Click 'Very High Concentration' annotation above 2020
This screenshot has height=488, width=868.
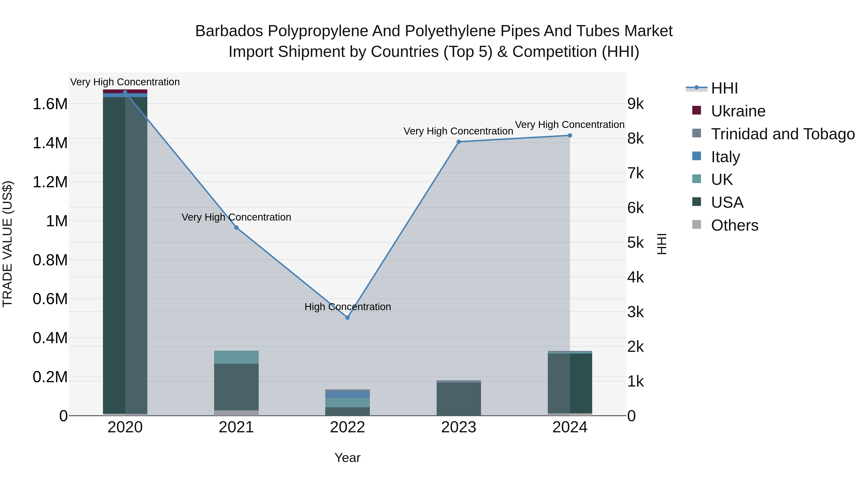coord(125,82)
